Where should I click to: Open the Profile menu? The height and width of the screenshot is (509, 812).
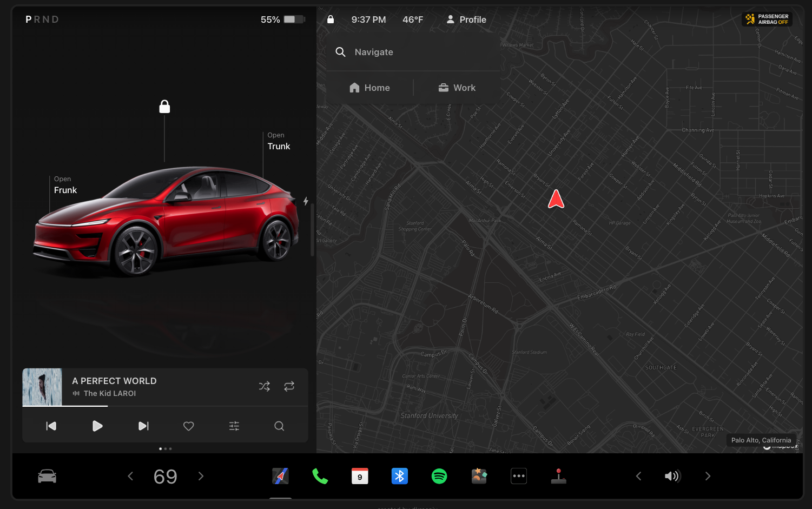(x=466, y=19)
